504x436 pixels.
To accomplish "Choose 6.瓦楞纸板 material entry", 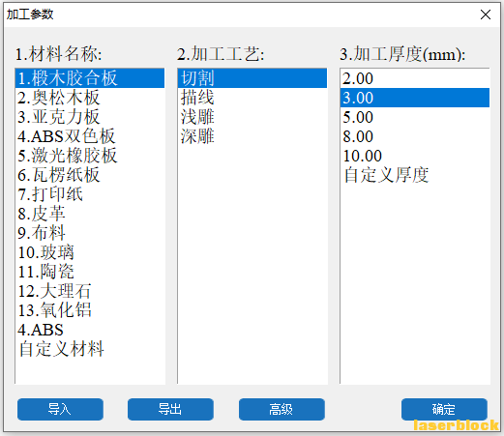I will click(90, 175).
